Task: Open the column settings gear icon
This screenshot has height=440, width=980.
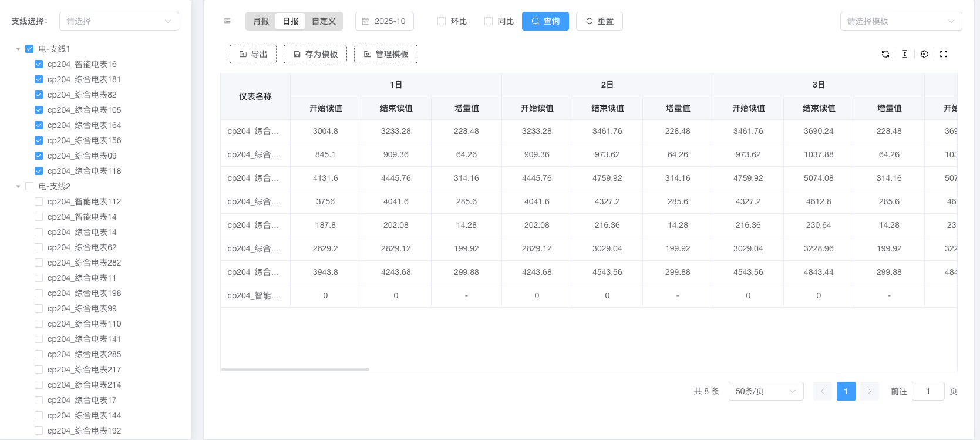Action: tap(924, 54)
